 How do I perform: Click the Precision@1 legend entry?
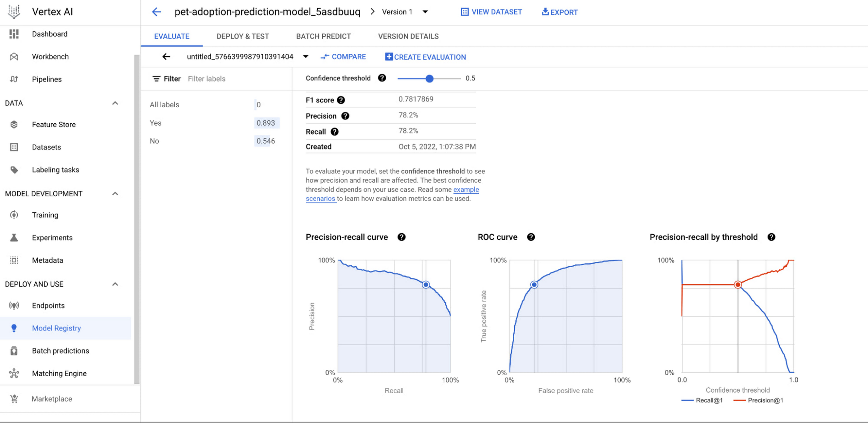coord(758,400)
